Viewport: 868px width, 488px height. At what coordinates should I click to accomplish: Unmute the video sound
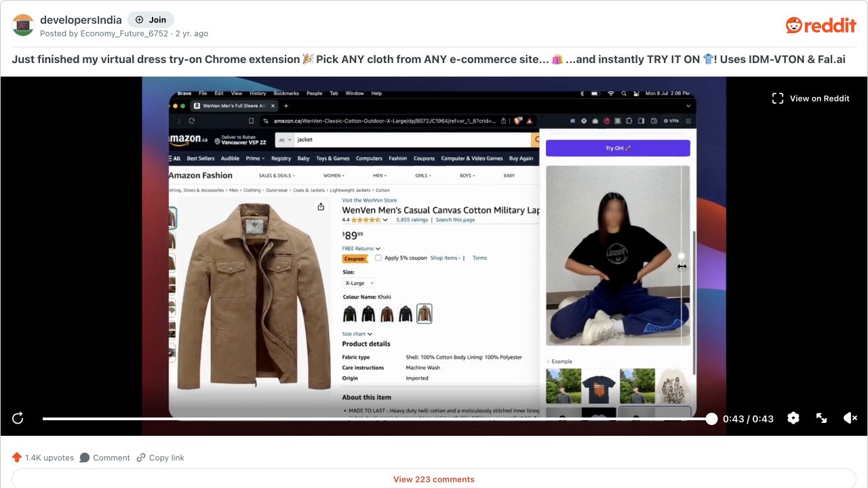click(850, 418)
